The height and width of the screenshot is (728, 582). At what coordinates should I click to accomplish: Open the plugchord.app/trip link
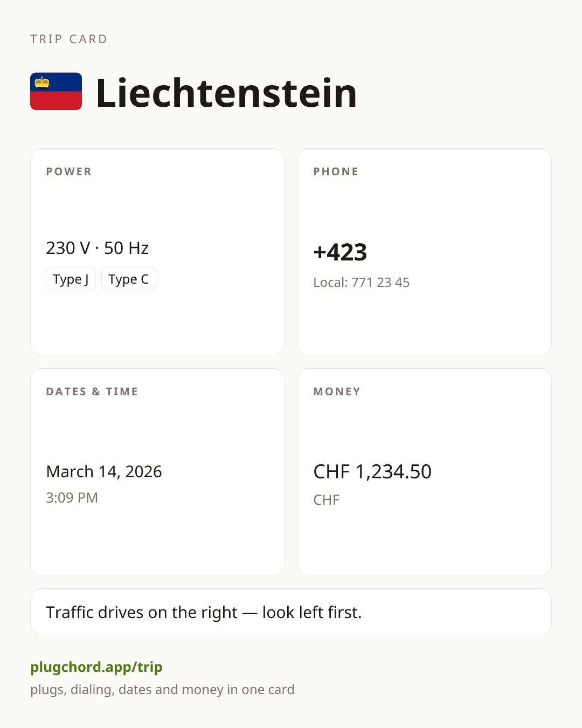pyautogui.click(x=96, y=667)
